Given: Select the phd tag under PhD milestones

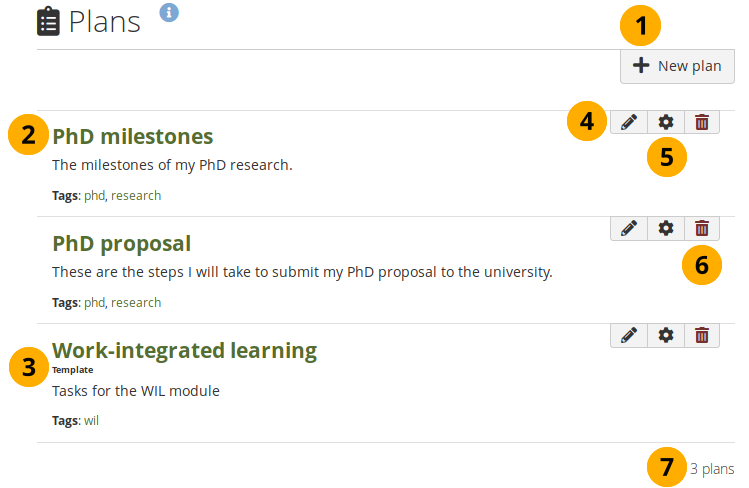Looking at the screenshot, I should tap(94, 196).
